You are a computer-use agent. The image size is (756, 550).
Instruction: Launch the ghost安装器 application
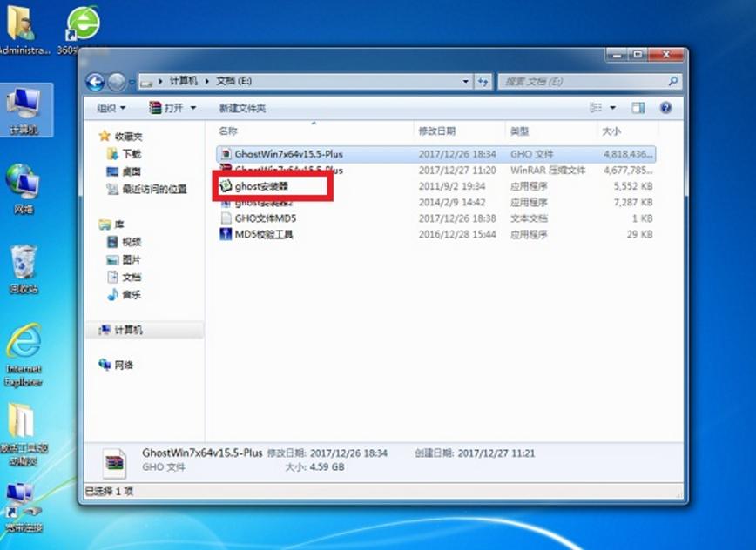click(261, 185)
